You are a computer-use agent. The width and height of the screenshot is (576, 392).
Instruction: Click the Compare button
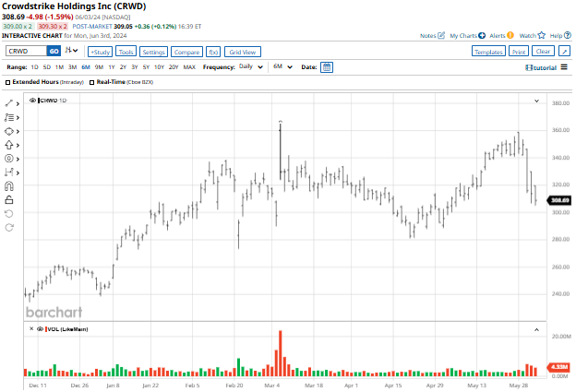(x=186, y=52)
